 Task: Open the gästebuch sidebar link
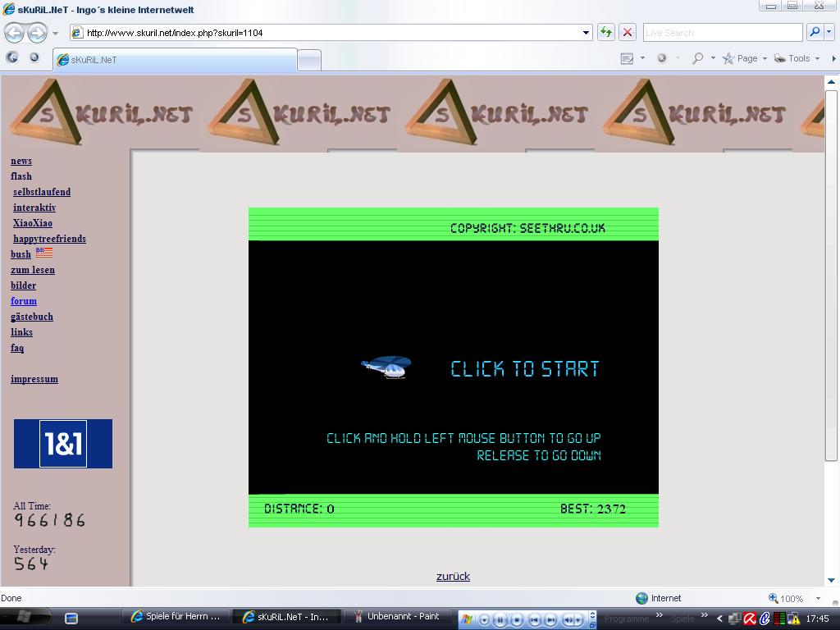[x=32, y=317]
